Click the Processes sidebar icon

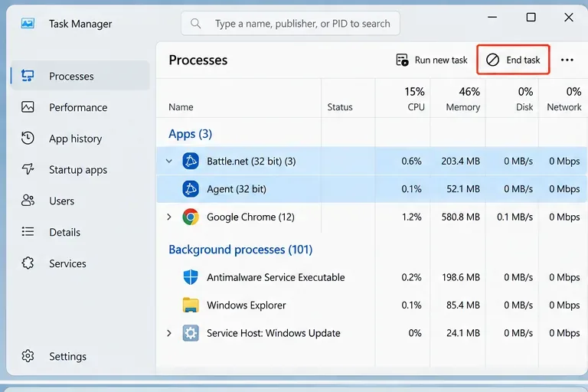click(x=28, y=76)
